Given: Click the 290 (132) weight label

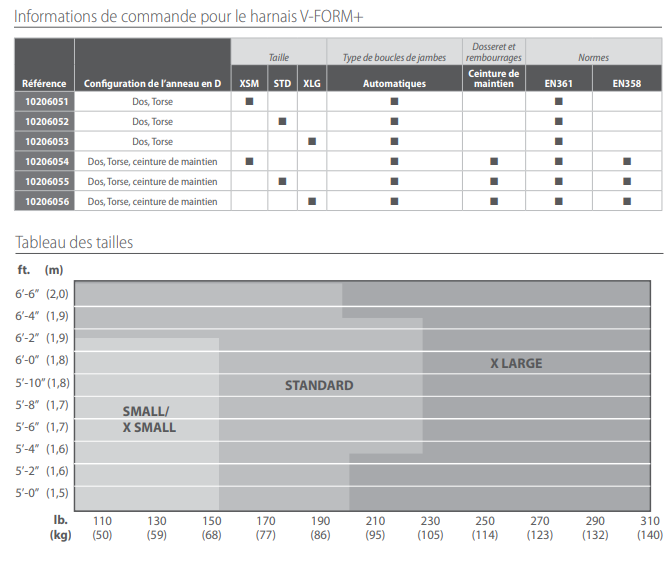Looking at the screenshot, I should click(x=595, y=528).
